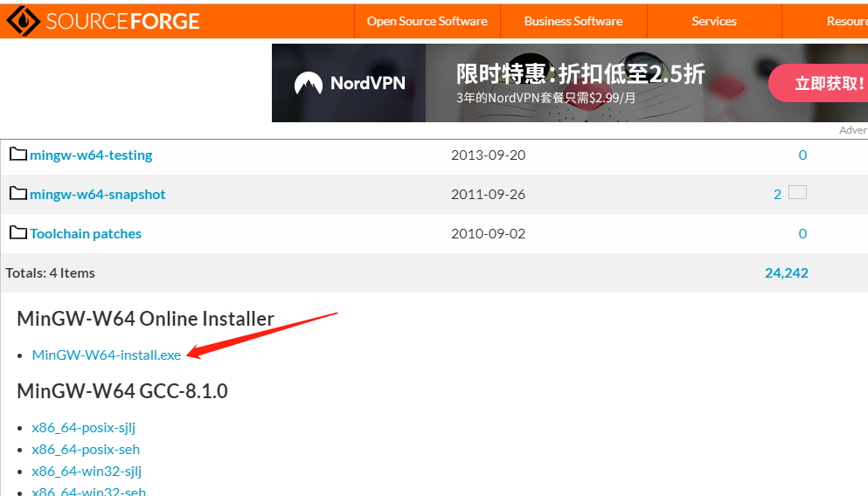Screen dimensions: 868x496
Task: Click the date 2013-09-20
Action: (489, 155)
